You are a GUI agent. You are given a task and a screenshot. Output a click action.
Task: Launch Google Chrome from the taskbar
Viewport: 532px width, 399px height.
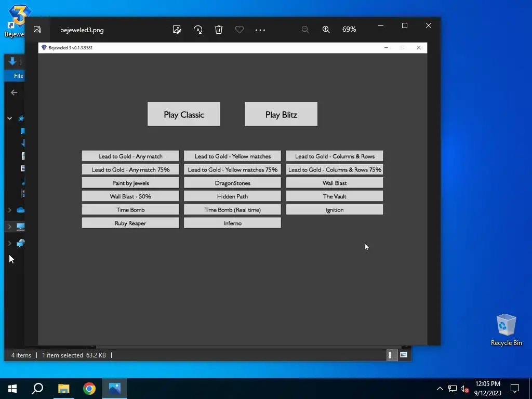89,389
